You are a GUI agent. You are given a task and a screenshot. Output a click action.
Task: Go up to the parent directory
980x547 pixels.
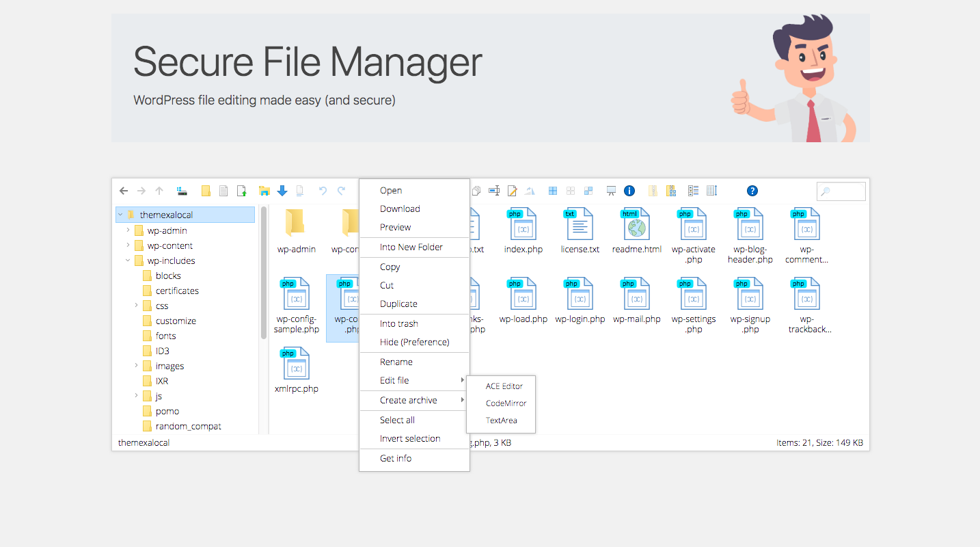pyautogui.click(x=159, y=191)
